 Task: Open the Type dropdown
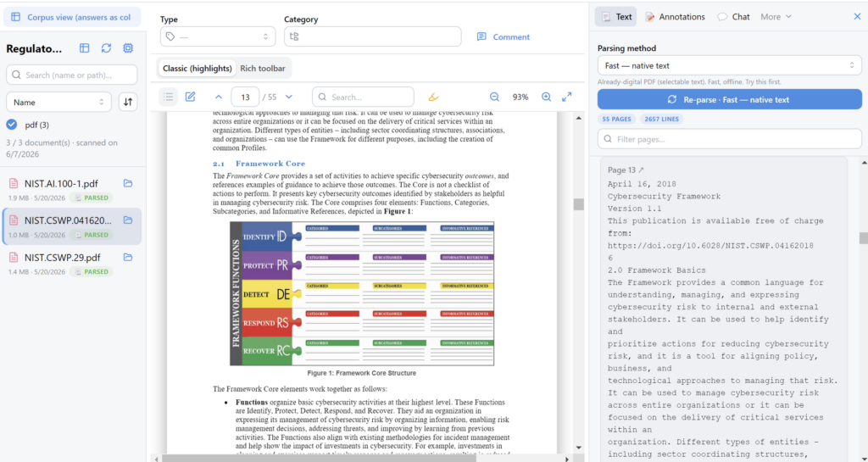[x=218, y=36]
